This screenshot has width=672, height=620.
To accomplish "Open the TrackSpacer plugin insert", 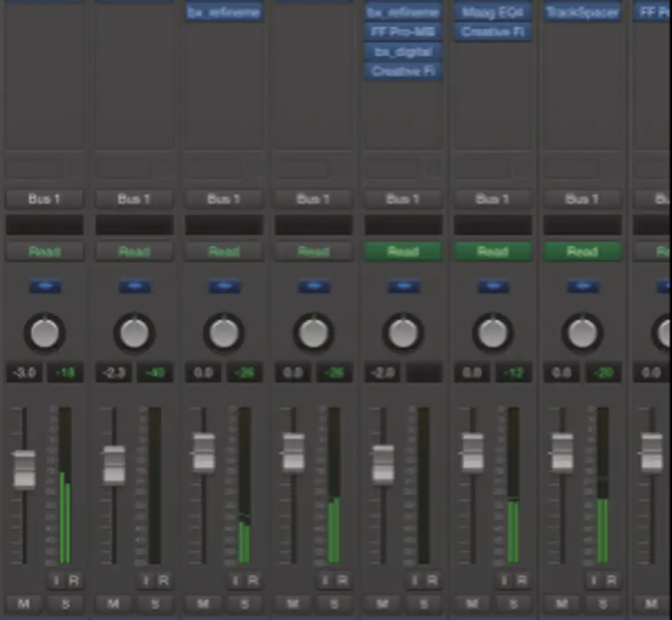I will [582, 12].
